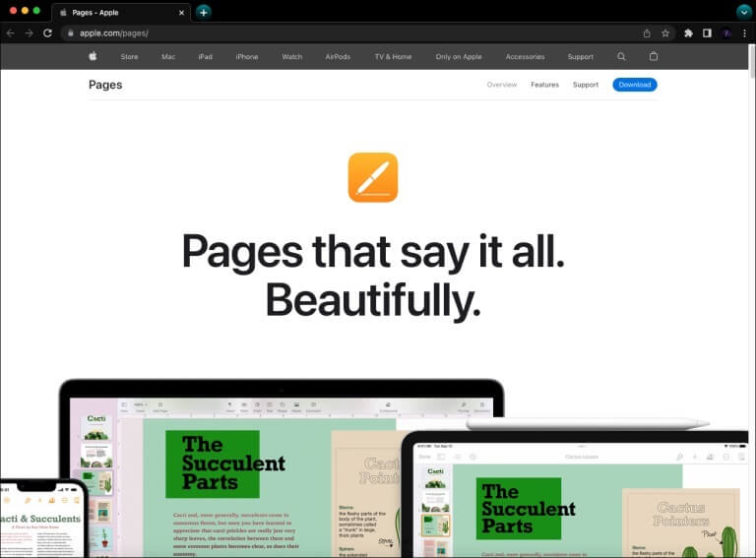Click the blue Download button
756x558 pixels.
[635, 85]
